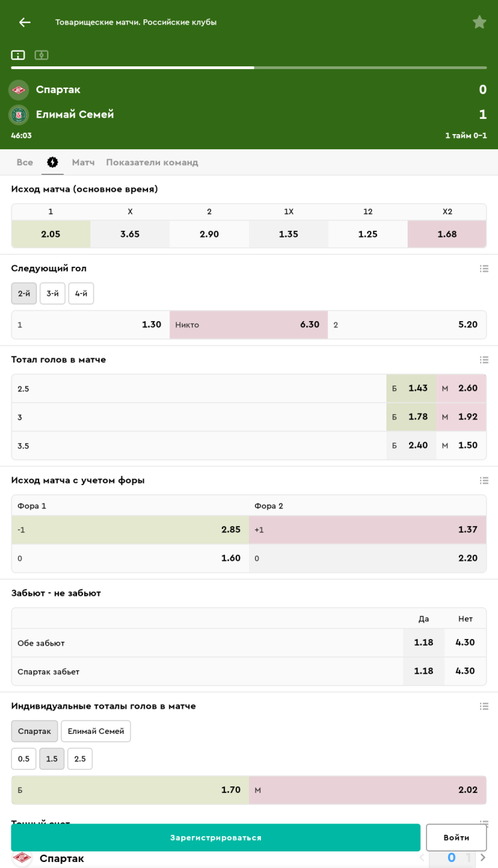
Task: Open the Показатели команд tab
Action: 152,163
